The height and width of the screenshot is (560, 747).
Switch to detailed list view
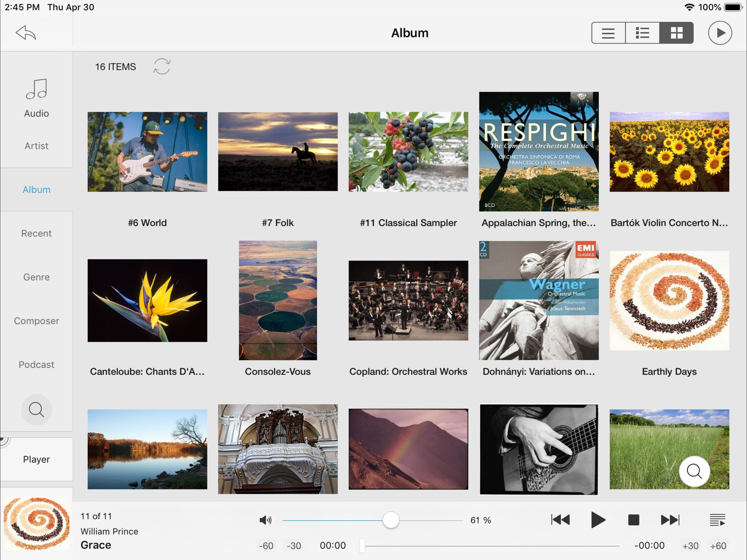[642, 33]
